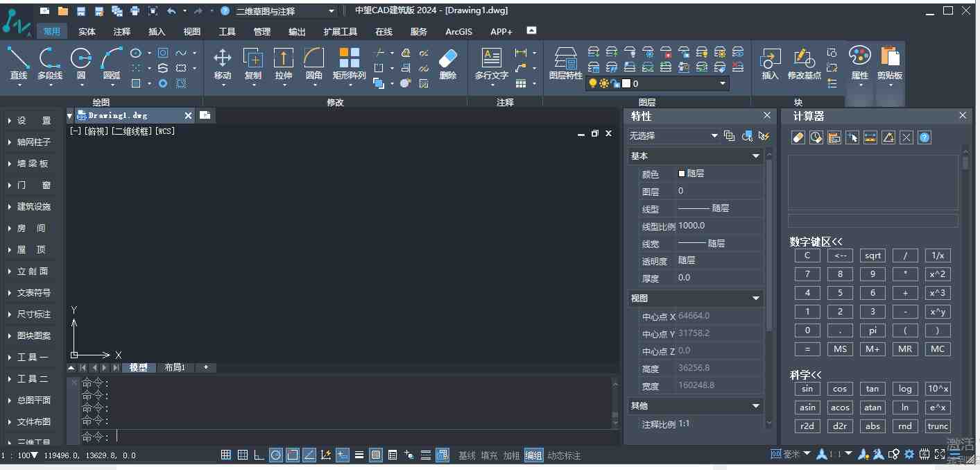Screen dimensions: 980x470
Task: Click the 图层特性 (Layer Properties) icon
Action: click(565, 59)
